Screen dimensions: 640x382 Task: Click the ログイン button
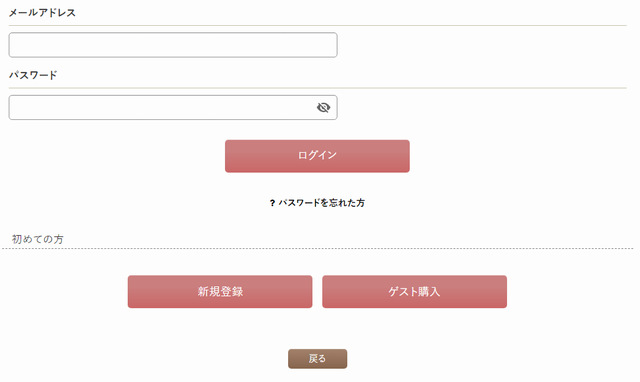pos(317,156)
